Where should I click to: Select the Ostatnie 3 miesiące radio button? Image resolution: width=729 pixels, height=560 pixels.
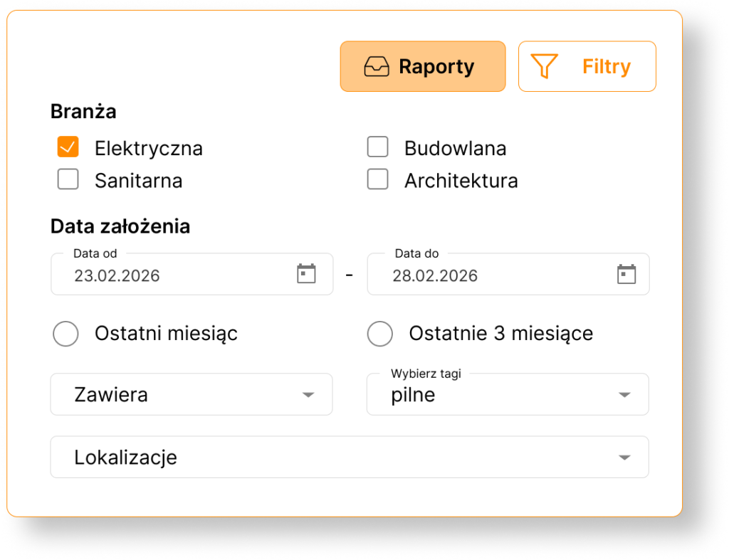[x=380, y=333]
